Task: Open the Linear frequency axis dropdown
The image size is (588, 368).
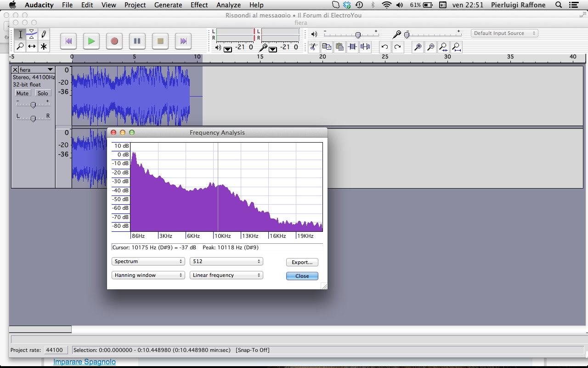Action: pos(226,275)
